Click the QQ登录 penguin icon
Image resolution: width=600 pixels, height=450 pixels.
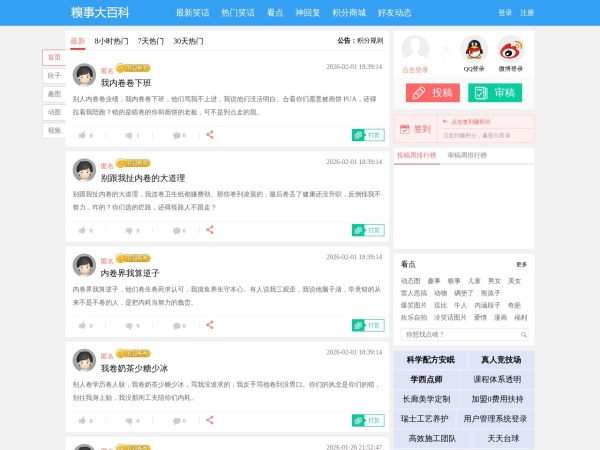[x=474, y=49]
